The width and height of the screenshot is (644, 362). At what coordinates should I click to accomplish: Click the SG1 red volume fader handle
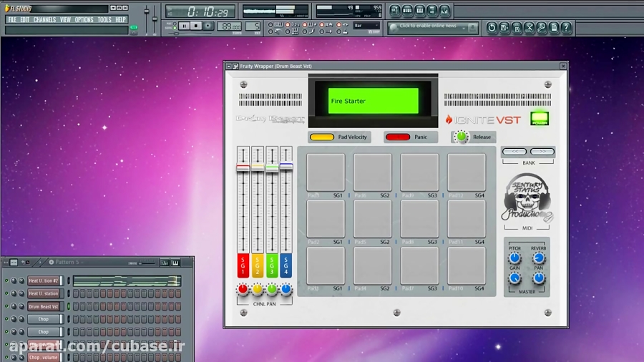coord(243,167)
